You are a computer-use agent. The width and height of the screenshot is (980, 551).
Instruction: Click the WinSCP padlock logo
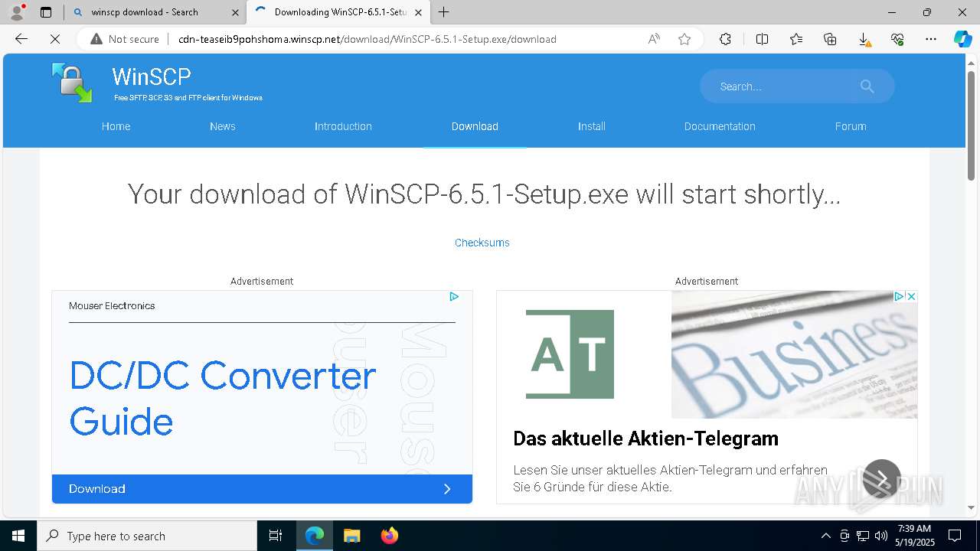(x=72, y=83)
